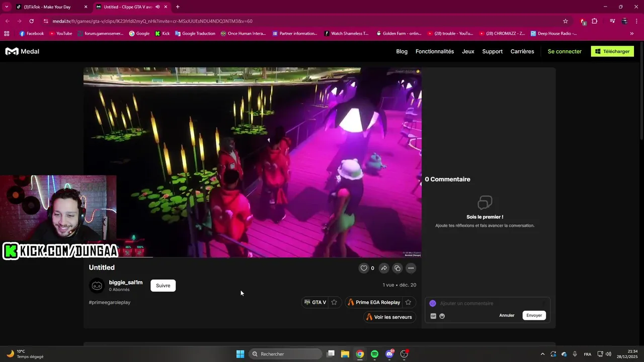
Task: Click the Télécharger button
Action: (x=612, y=51)
